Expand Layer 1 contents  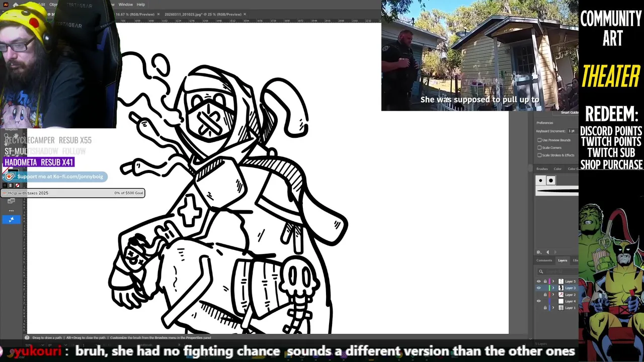553,308
